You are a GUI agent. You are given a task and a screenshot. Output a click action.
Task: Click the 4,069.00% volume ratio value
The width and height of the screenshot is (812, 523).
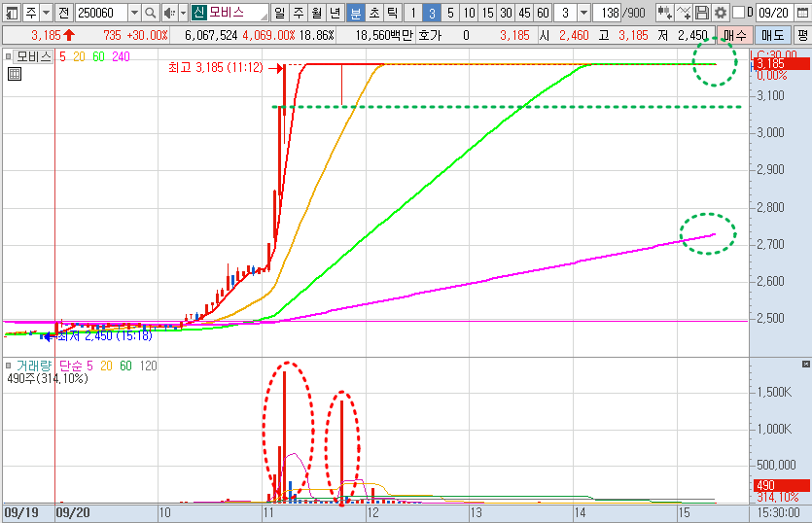pyautogui.click(x=268, y=35)
